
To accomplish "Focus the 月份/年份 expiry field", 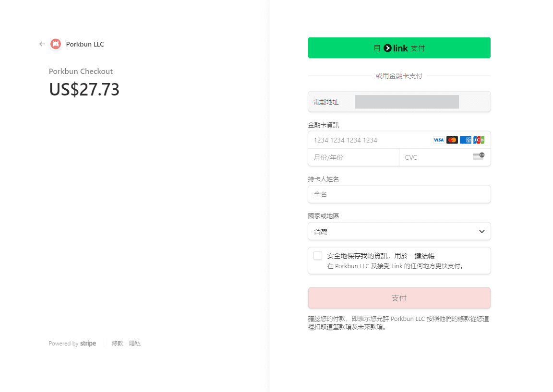I will (x=353, y=157).
